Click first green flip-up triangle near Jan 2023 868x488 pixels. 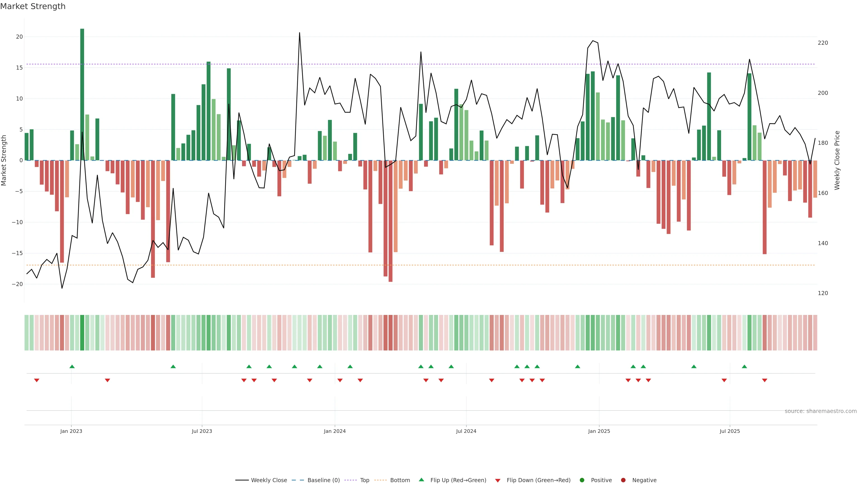tap(72, 366)
